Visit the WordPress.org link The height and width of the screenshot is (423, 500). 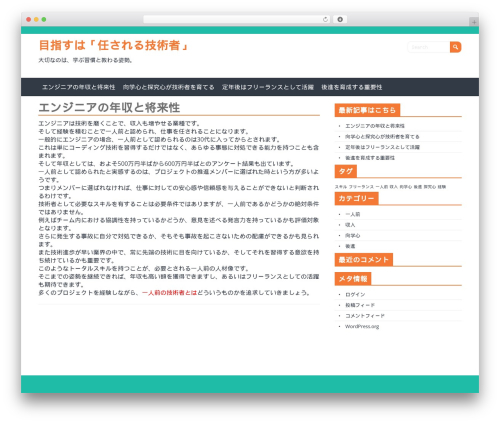362,327
